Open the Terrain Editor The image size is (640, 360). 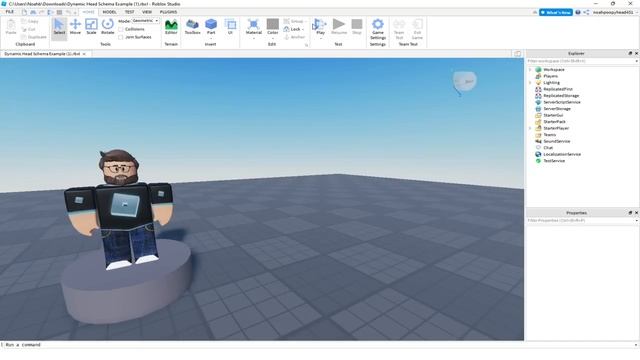(x=171, y=27)
